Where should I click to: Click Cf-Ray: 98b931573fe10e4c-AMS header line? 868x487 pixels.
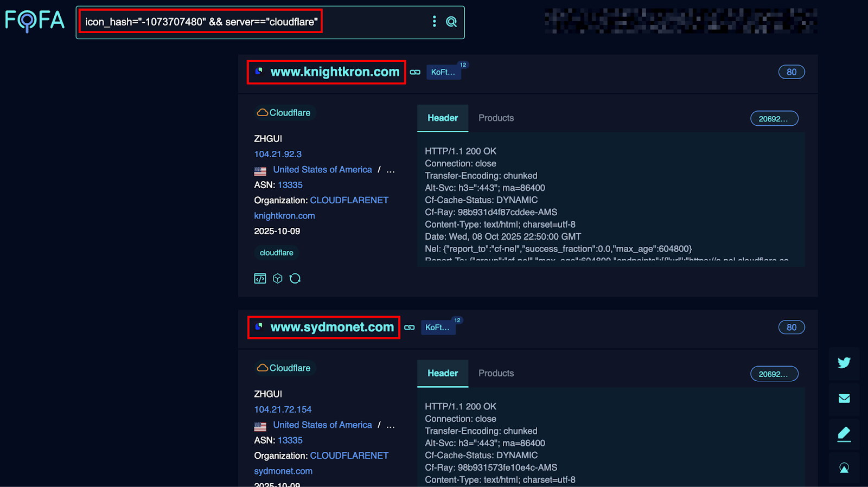pos(491,467)
